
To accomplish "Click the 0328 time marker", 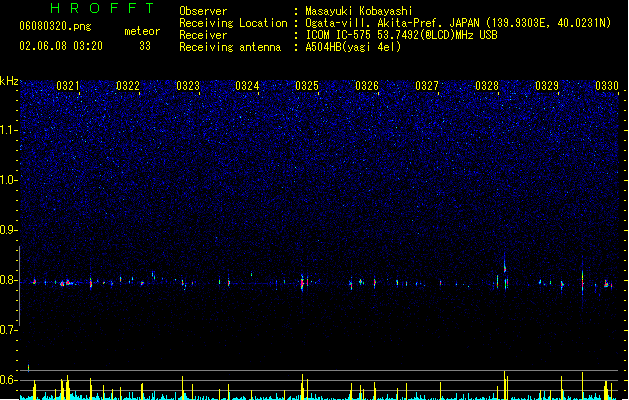I will point(487,85).
